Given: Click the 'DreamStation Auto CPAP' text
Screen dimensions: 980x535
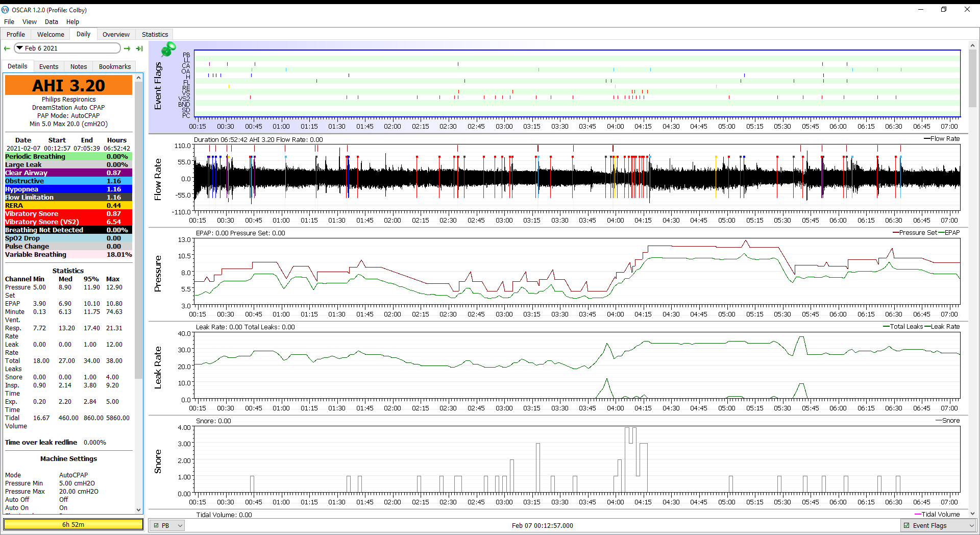Looking at the screenshot, I should 68,108.
